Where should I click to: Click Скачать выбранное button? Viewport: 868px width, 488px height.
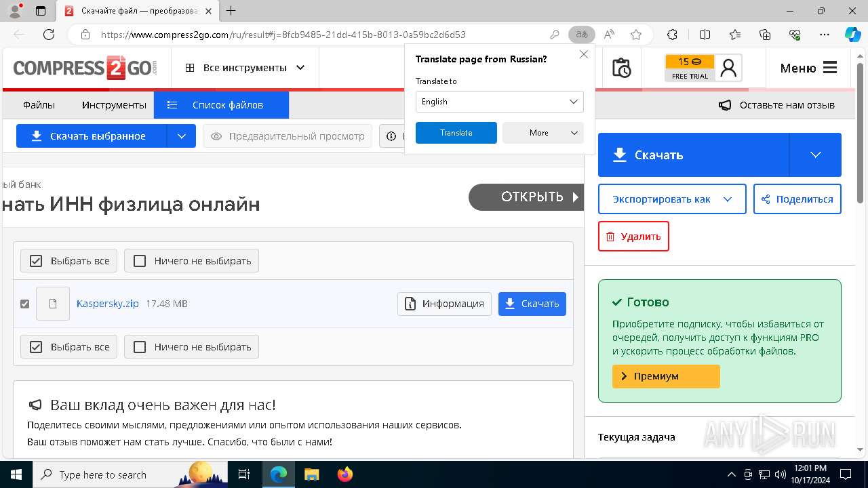[92, 136]
